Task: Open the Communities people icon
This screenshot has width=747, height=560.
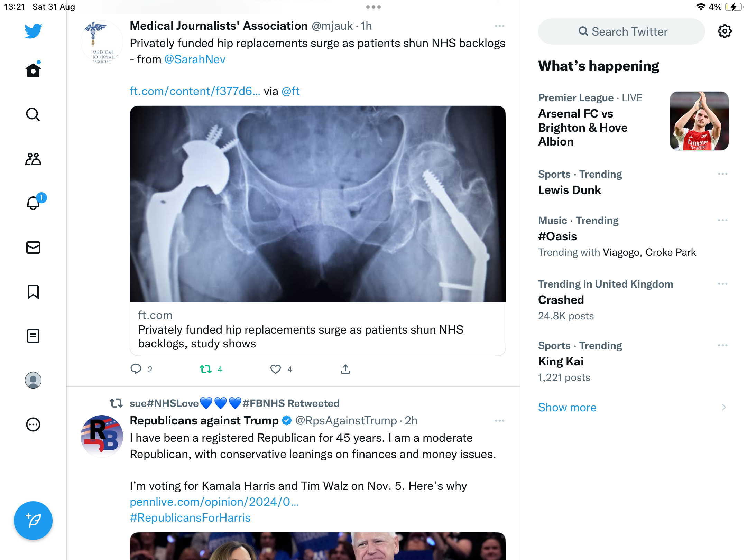Action: [x=33, y=159]
